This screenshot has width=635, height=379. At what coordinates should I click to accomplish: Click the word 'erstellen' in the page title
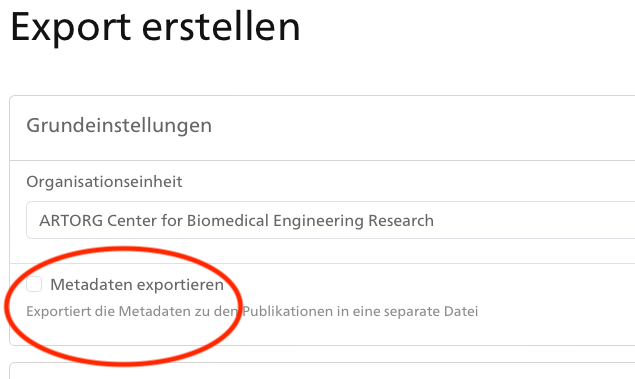tap(221, 27)
